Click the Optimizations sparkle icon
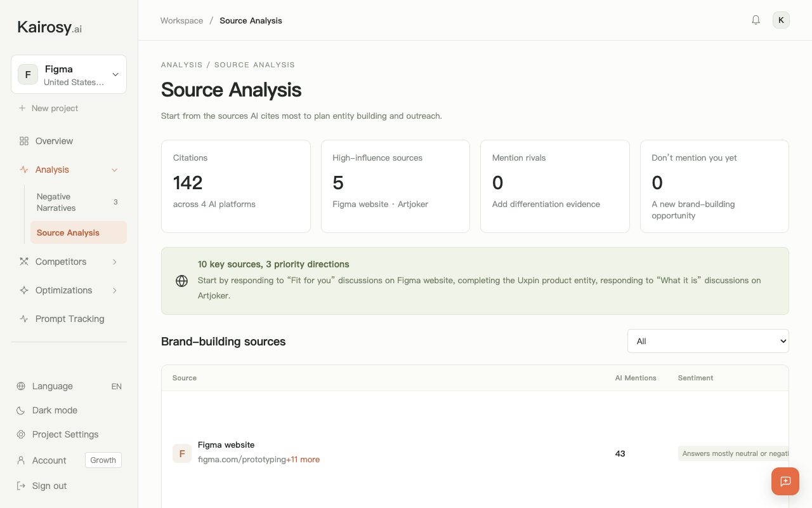 point(24,290)
